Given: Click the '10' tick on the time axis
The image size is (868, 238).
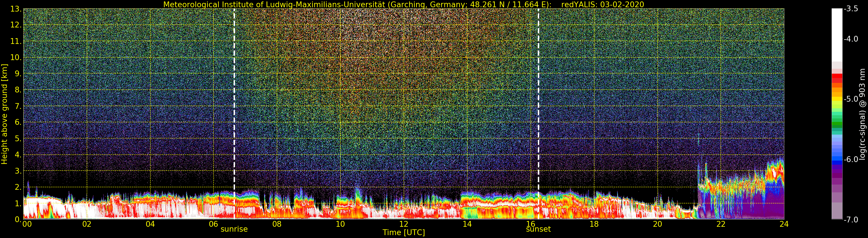Looking at the screenshot, I should click(340, 224).
